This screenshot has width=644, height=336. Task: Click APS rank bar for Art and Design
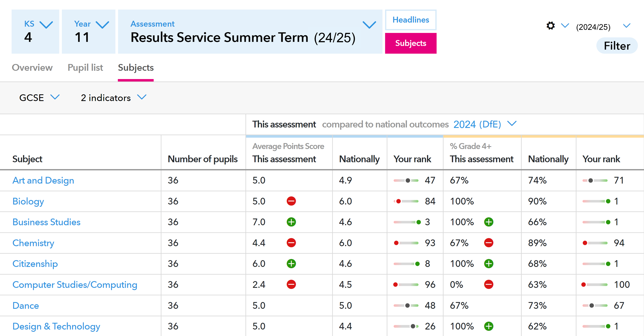406,180
